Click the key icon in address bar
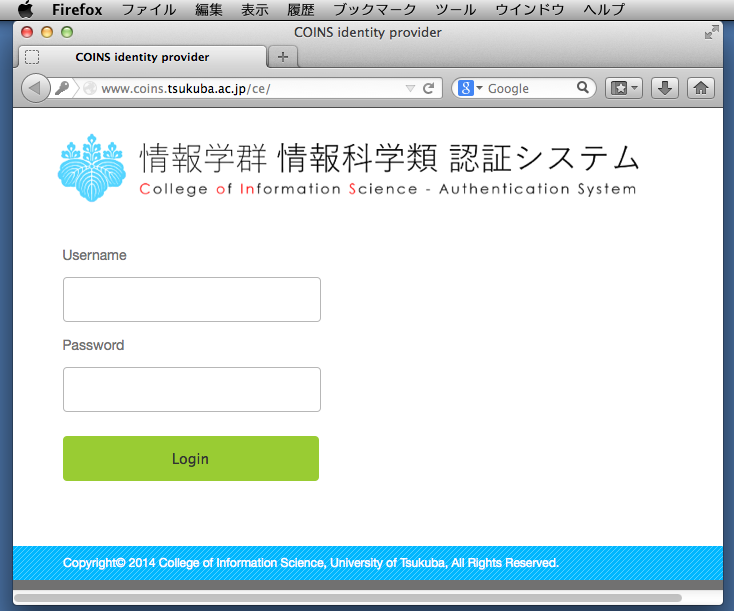Screen dimensions: 734x611 click(62, 88)
